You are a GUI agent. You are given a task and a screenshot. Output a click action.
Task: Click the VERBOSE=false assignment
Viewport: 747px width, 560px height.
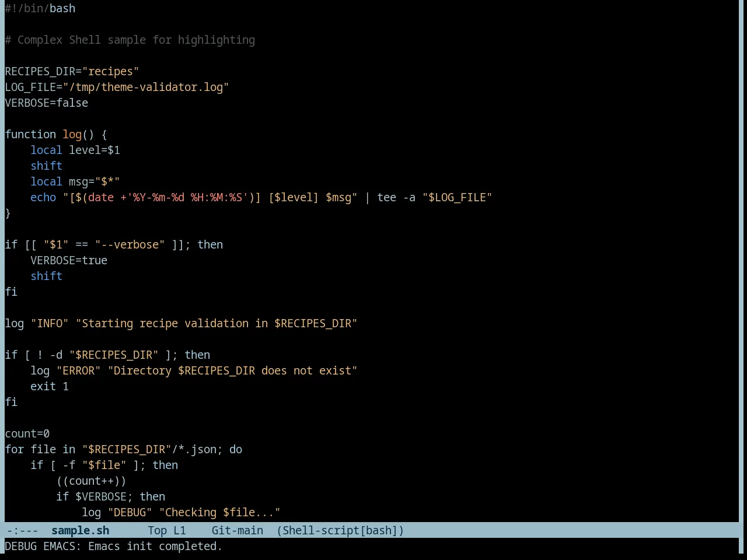pyautogui.click(x=47, y=103)
